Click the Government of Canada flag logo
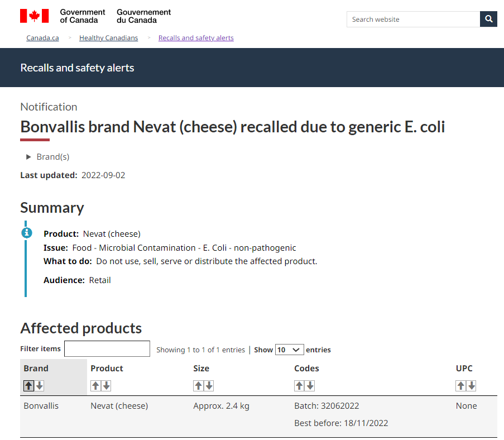Viewport: 504px width, 440px height. (x=35, y=16)
